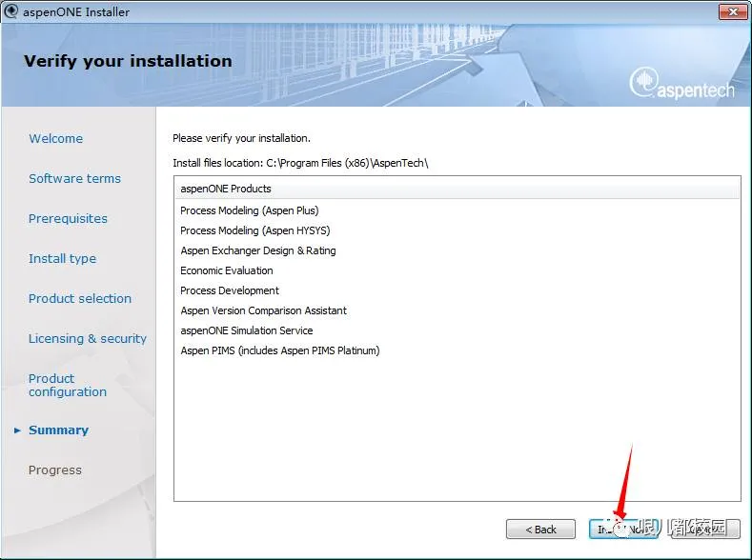The height and width of the screenshot is (560, 752).
Task: Select Aspen Exchanger Design & Rating row
Action: pyautogui.click(x=457, y=250)
